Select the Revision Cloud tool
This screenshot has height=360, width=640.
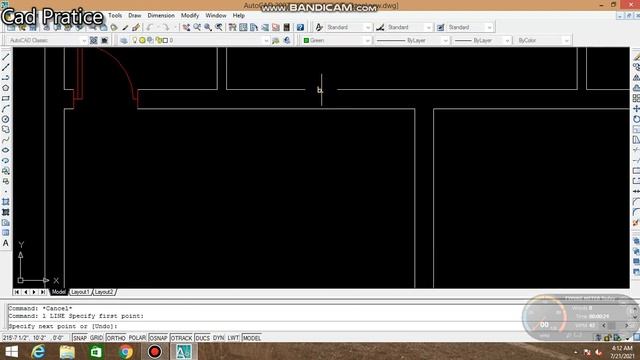point(6,129)
